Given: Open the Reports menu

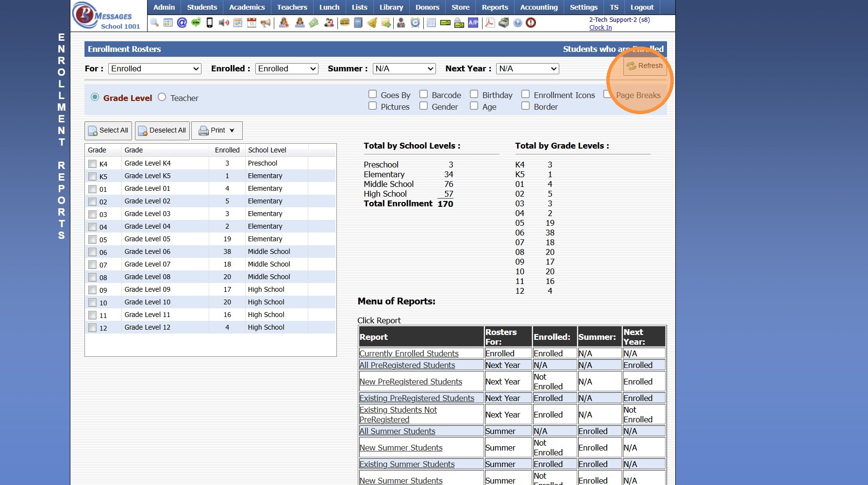Looking at the screenshot, I should click(x=495, y=7).
